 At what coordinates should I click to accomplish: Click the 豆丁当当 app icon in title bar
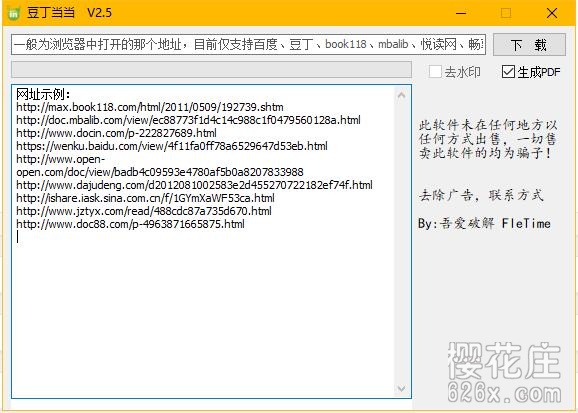point(14,14)
